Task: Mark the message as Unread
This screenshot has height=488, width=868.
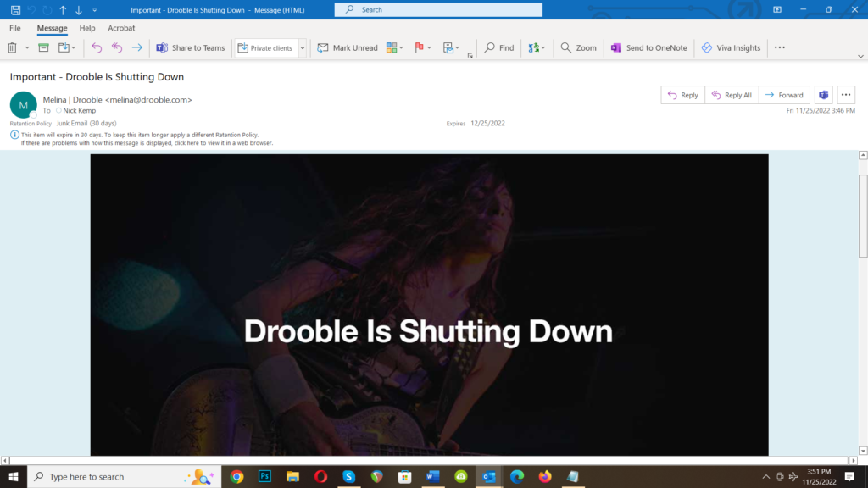Action: pyautogui.click(x=347, y=47)
